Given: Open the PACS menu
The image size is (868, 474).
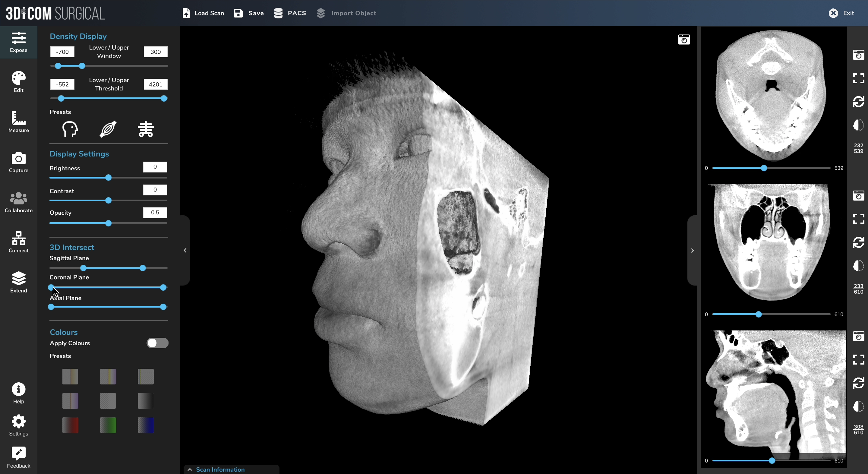Looking at the screenshot, I should pyautogui.click(x=290, y=13).
